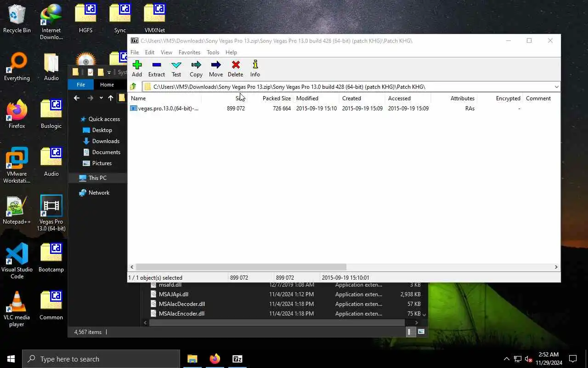This screenshot has width=588, height=368.
Task: Click the Visual Studio Code desktop icon
Action: (17, 261)
